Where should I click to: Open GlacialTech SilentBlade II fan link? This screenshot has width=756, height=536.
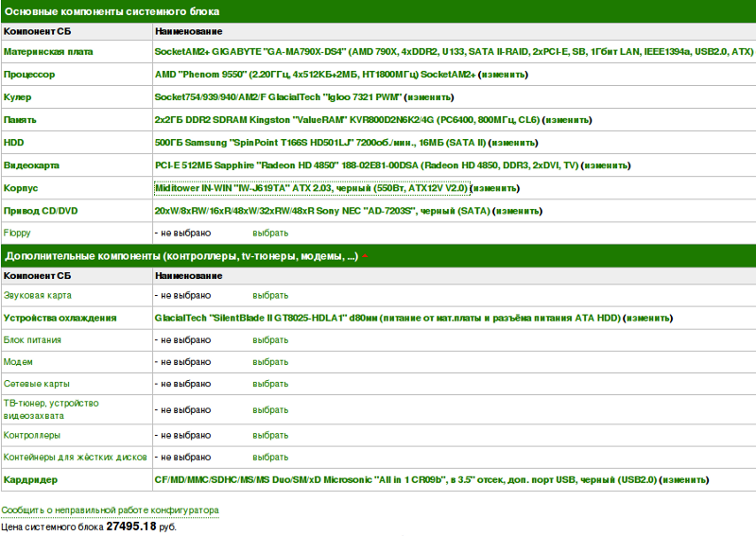tap(387, 318)
